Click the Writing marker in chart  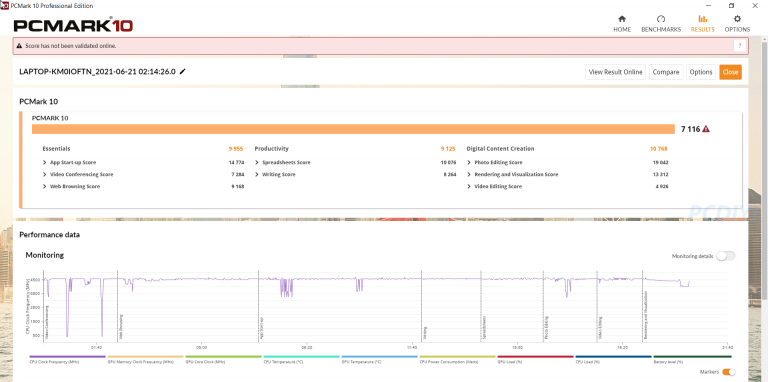pos(425,333)
